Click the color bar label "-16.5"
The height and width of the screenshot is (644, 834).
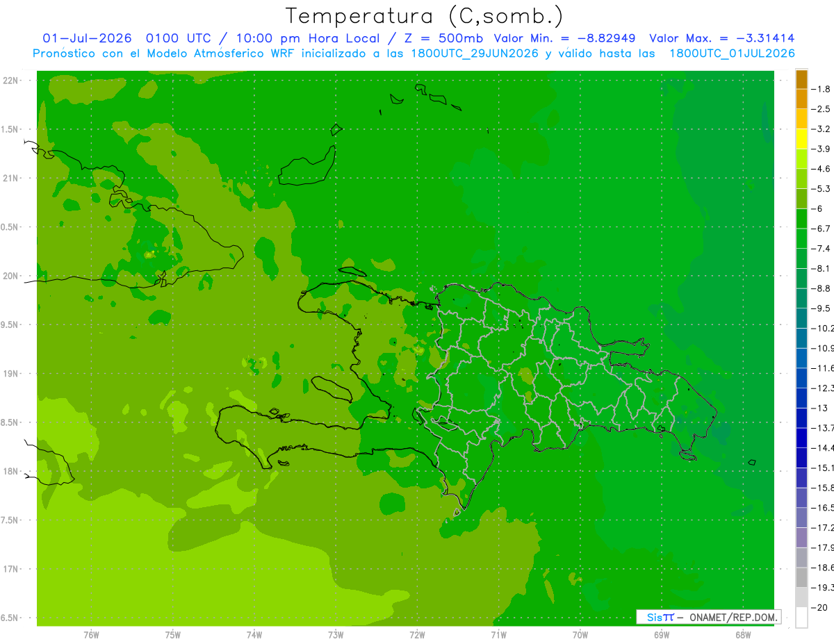point(822,508)
